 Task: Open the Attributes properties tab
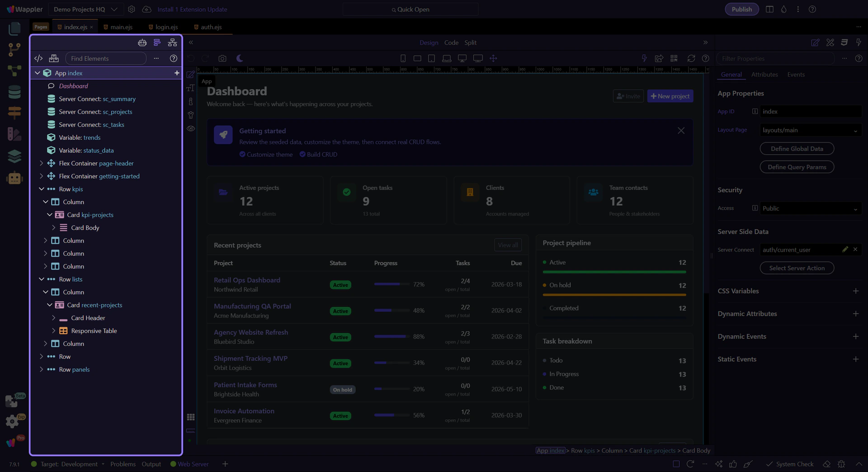(x=764, y=75)
